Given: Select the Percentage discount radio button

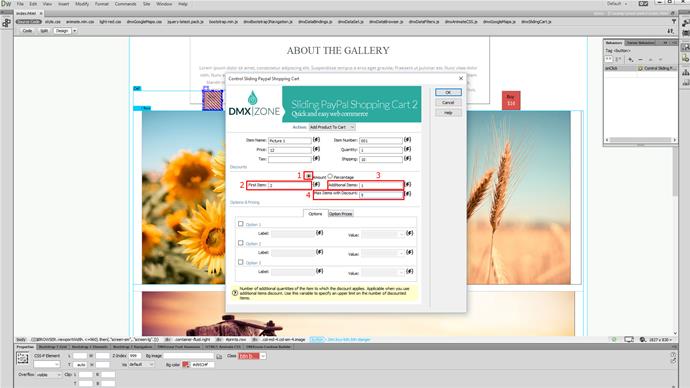Looking at the screenshot, I should (330, 176).
